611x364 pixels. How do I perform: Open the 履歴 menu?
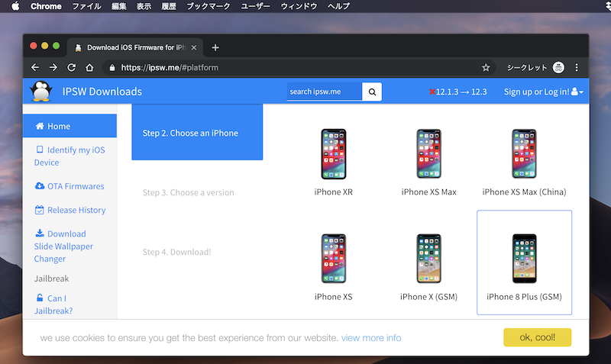(x=168, y=6)
